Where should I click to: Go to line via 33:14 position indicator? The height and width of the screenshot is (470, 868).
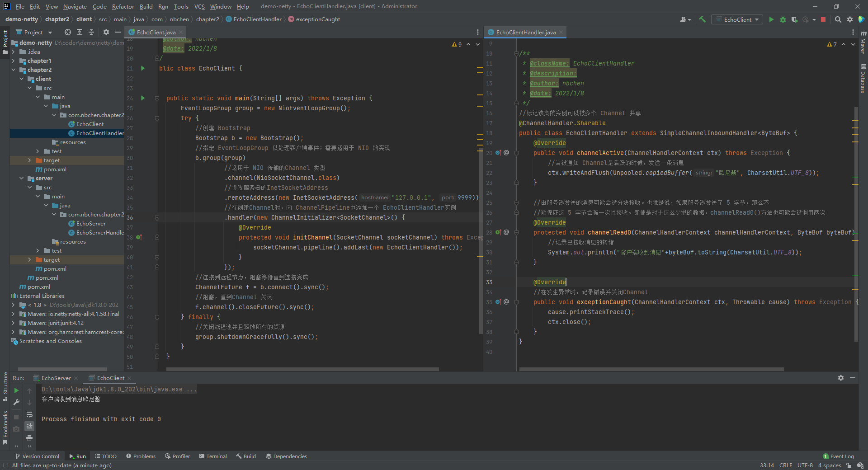767,465
